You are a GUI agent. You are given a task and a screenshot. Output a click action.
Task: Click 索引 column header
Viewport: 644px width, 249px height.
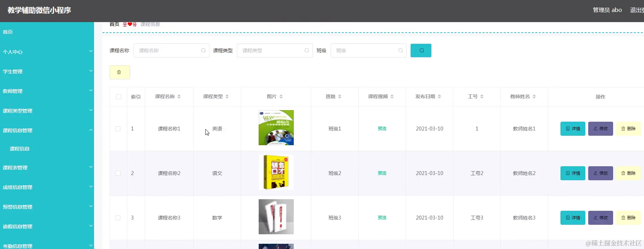tap(136, 97)
